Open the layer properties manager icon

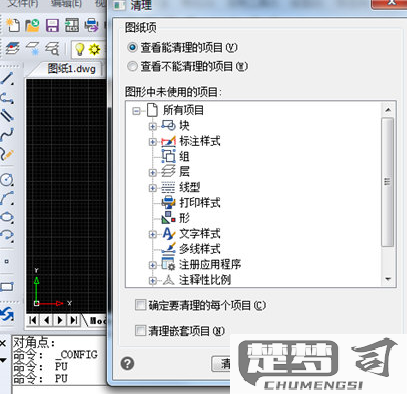pos(13,48)
